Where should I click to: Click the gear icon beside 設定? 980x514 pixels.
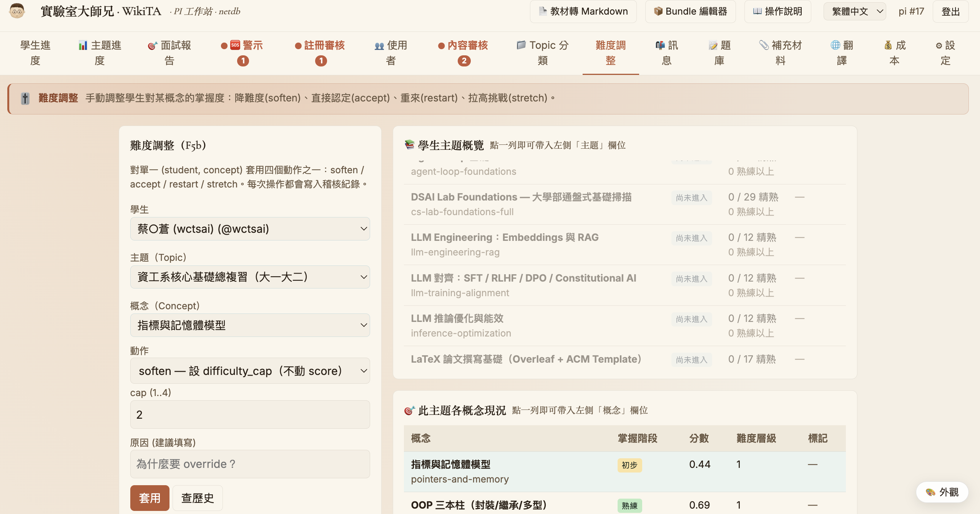pos(939,46)
